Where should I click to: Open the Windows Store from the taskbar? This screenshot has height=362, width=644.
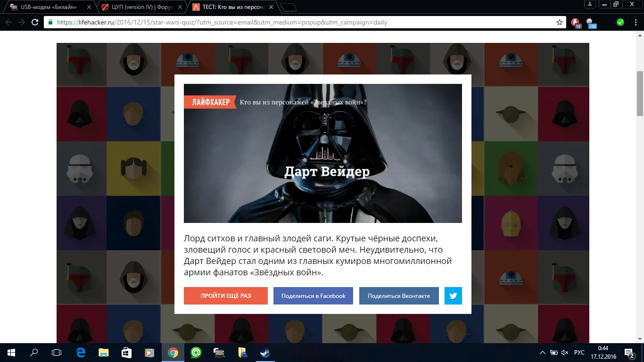[125, 352]
